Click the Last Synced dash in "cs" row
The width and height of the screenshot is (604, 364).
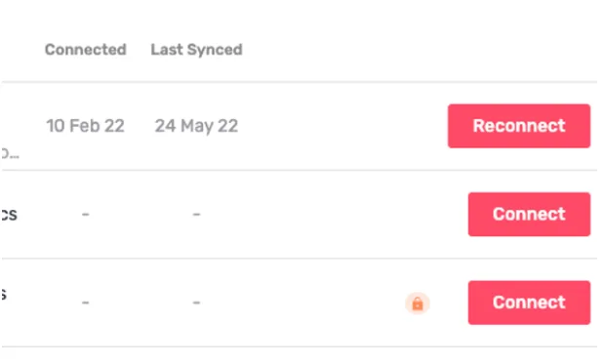click(x=196, y=214)
